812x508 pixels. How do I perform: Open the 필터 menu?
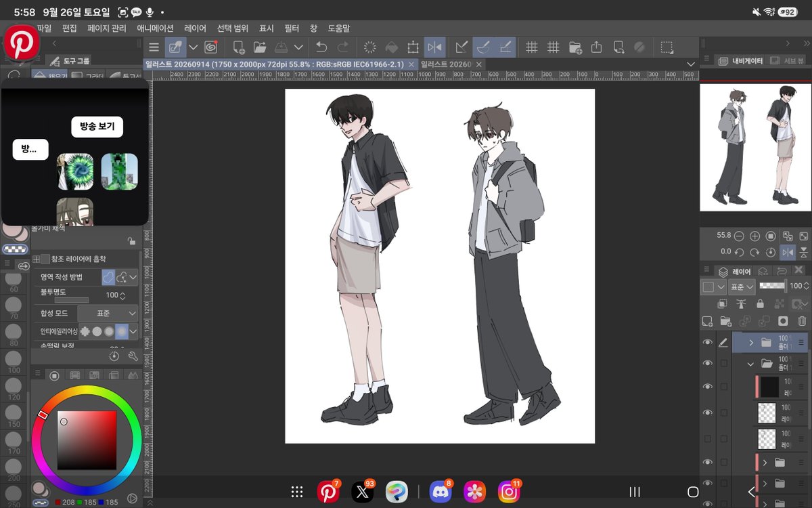(292, 28)
